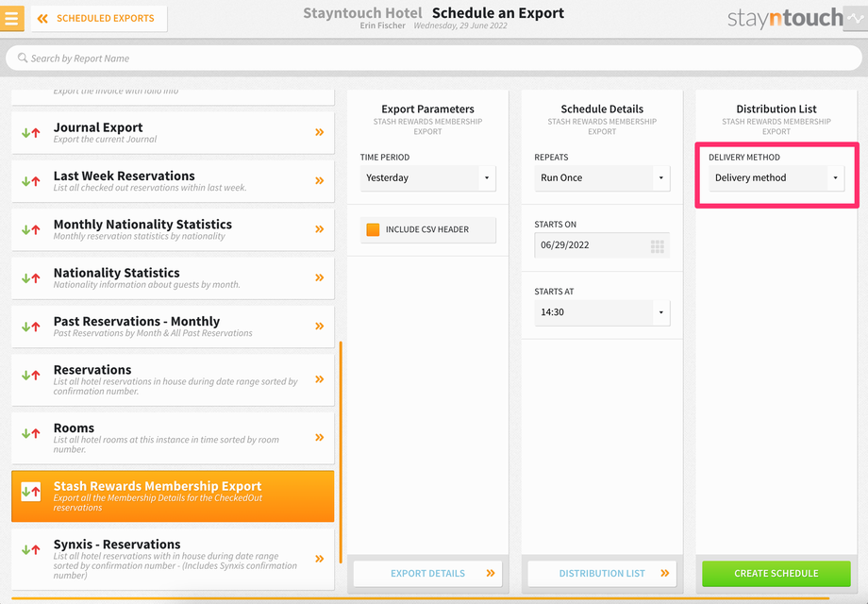Viewport: 868px width, 604px height.
Task: Open the Starts On calendar picker icon
Action: [657, 246]
